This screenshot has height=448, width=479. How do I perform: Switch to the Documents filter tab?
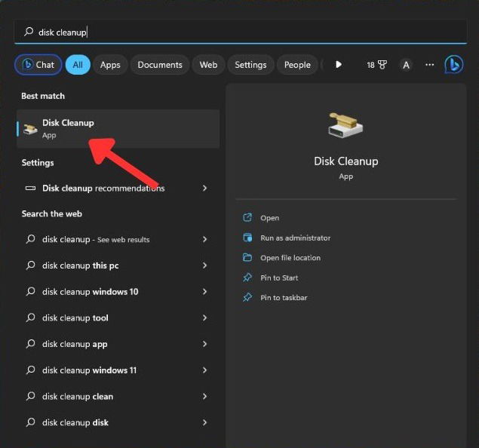tap(160, 65)
